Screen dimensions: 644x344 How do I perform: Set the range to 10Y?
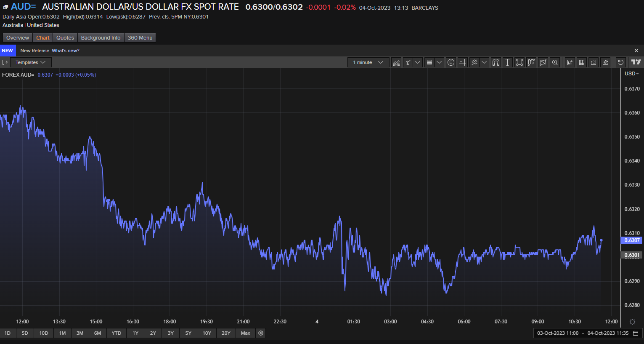(207, 333)
